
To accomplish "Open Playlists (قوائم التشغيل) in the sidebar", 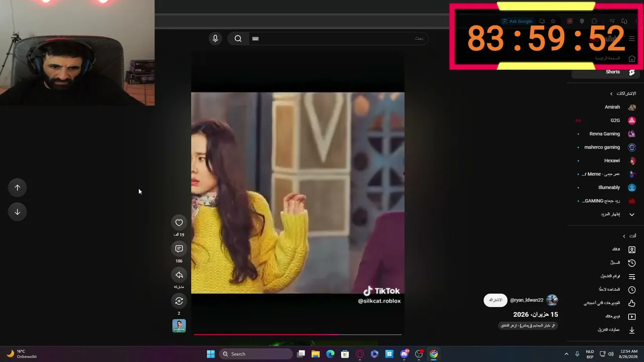I will (605, 276).
